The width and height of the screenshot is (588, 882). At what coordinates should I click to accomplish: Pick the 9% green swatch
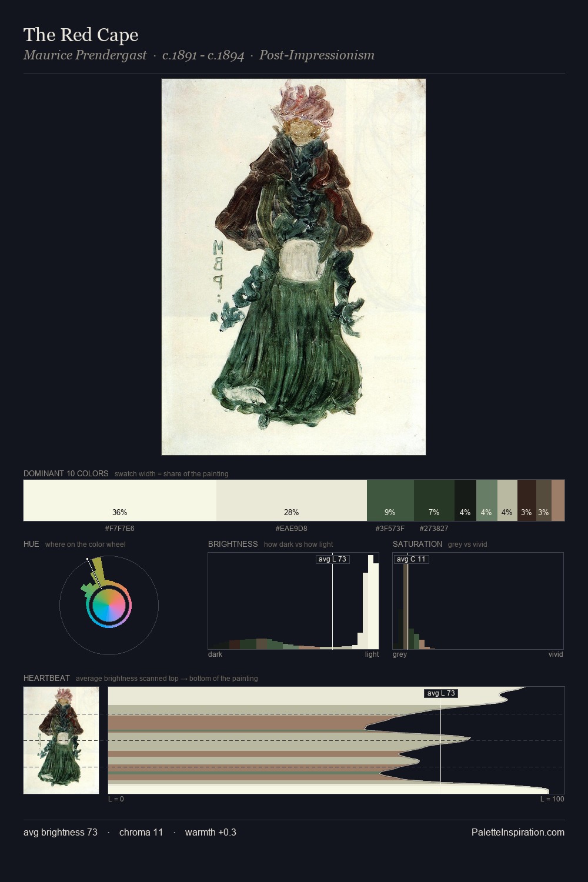click(390, 500)
